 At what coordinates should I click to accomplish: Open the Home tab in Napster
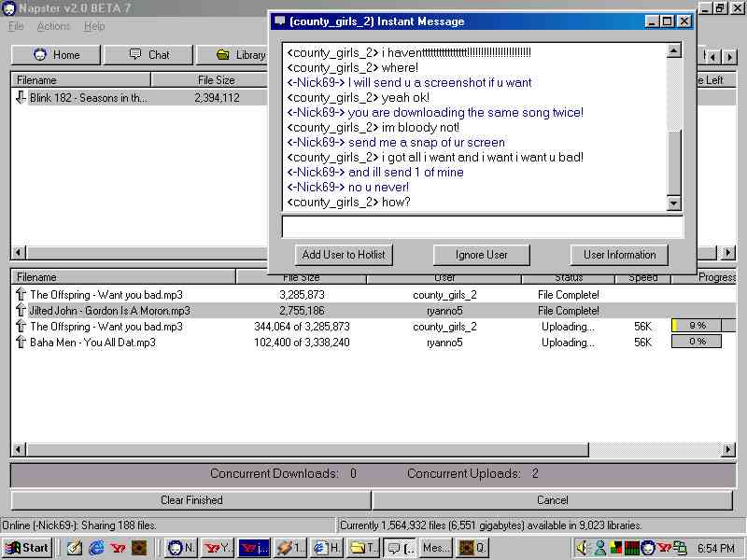(55, 55)
